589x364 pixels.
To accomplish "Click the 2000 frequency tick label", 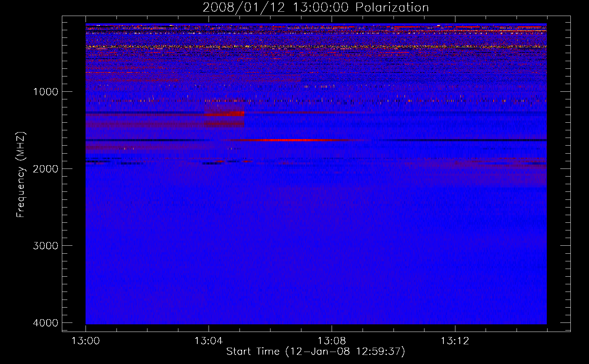I will click(46, 169).
